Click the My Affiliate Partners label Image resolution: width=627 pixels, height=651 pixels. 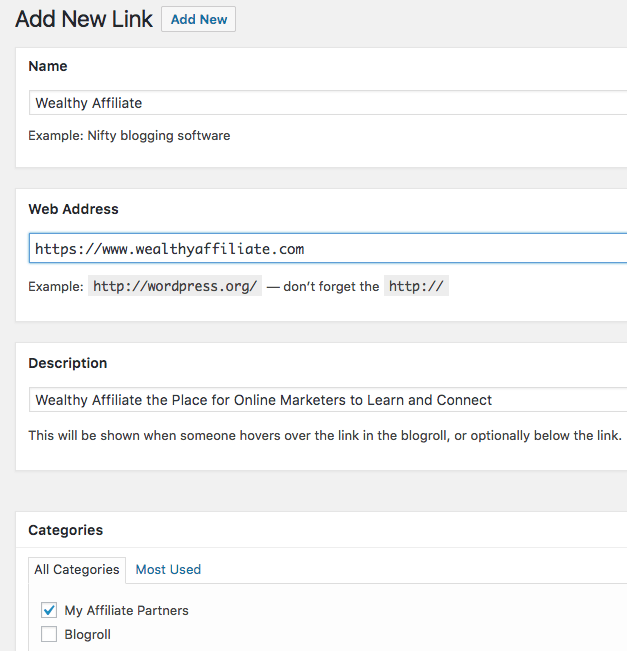click(126, 610)
